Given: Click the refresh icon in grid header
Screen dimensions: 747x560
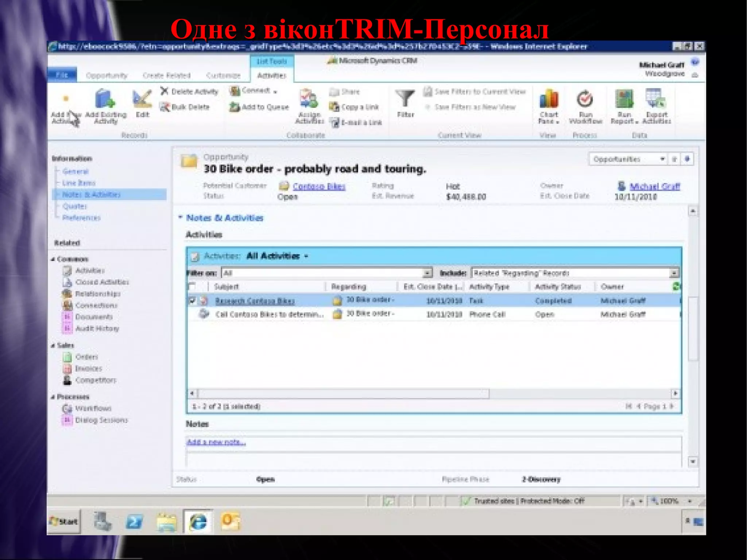Looking at the screenshot, I should (676, 287).
